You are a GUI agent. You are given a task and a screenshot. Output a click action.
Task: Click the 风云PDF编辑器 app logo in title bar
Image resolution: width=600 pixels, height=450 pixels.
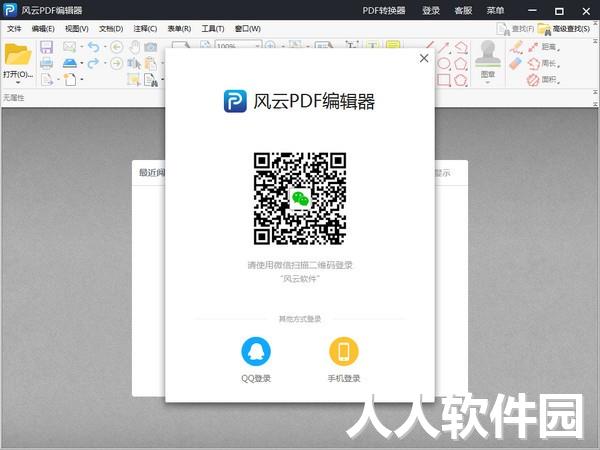tap(10, 10)
